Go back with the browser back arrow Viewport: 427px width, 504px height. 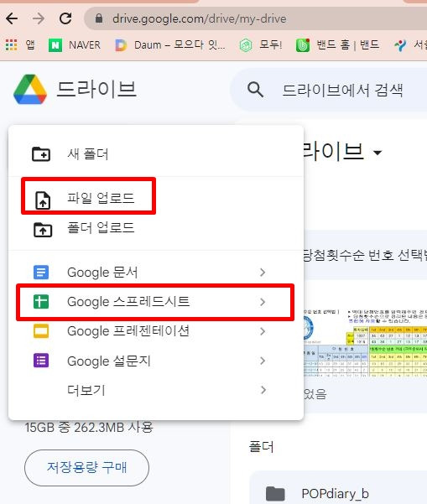(12, 18)
